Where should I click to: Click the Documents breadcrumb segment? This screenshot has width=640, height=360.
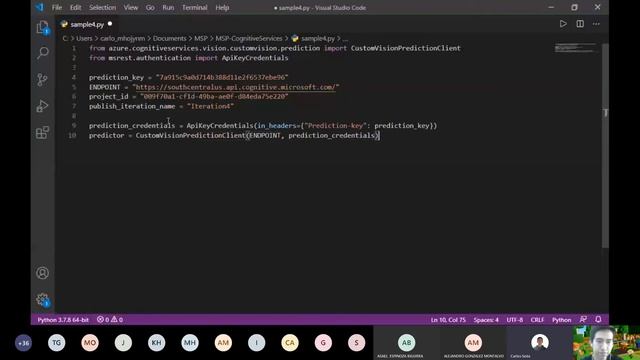coord(169,38)
